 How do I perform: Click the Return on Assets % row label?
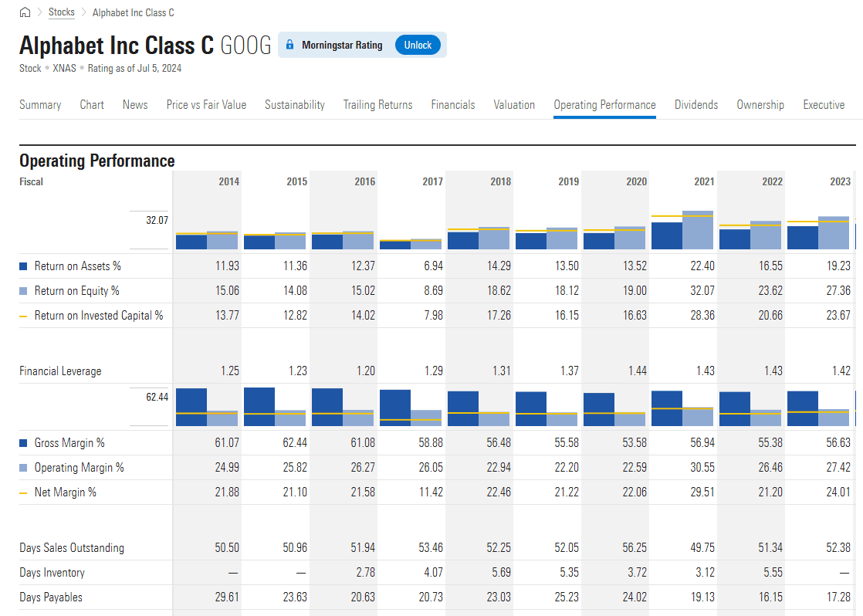78,266
